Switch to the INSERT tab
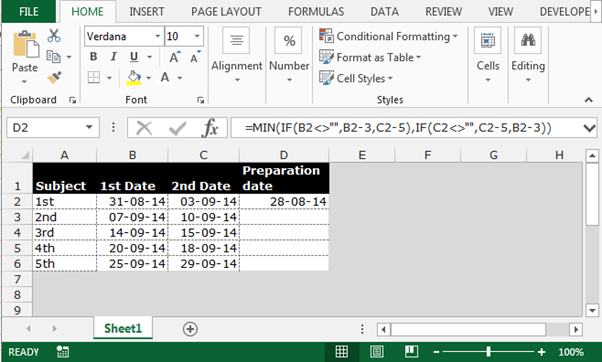 pyautogui.click(x=147, y=12)
